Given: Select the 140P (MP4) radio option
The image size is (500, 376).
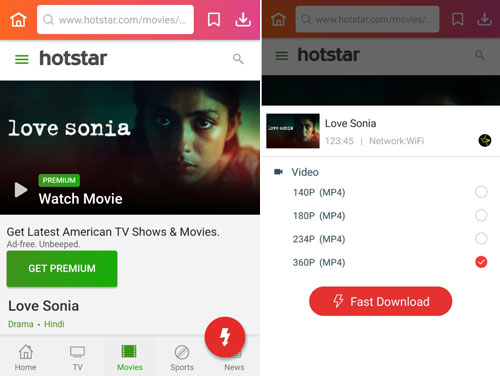Looking at the screenshot, I should click(x=481, y=192).
